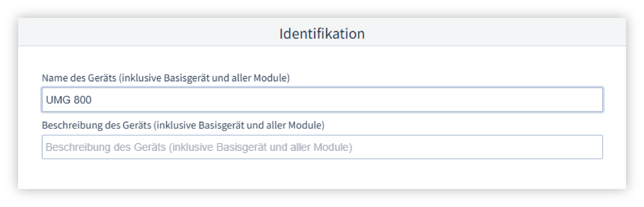Viewport: 644px width, 207px height.
Task: Click "Geräts" in the description field label
Action: click(137, 125)
